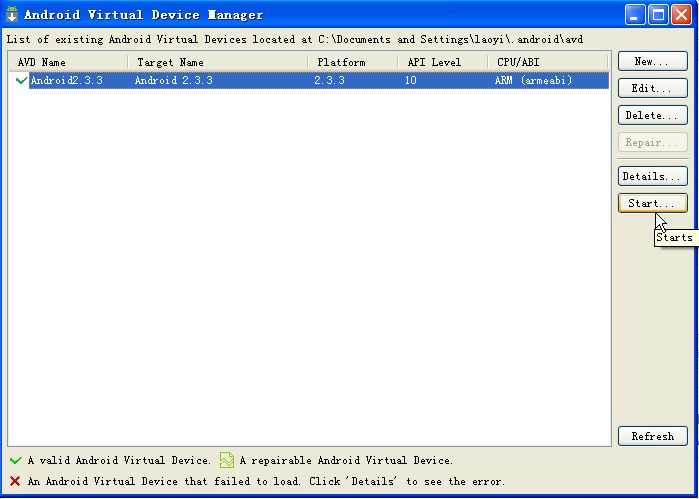Close the Android Virtual Device Manager
The height and width of the screenshot is (499, 699).
pos(682,15)
